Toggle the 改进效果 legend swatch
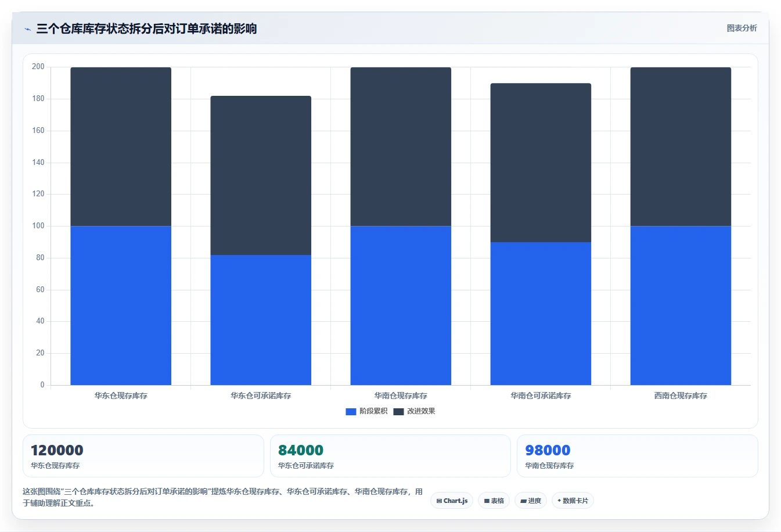The height and width of the screenshot is (532, 781). [x=398, y=411]
